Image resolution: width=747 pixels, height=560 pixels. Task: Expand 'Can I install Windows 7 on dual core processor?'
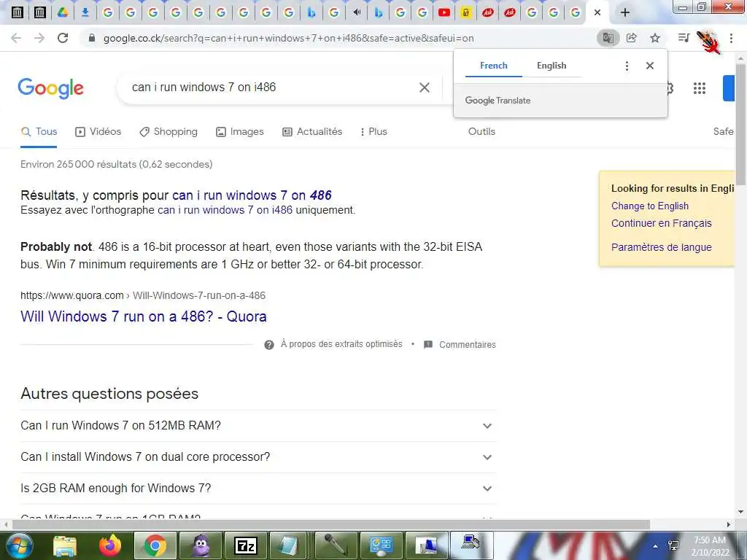[258, 457]
